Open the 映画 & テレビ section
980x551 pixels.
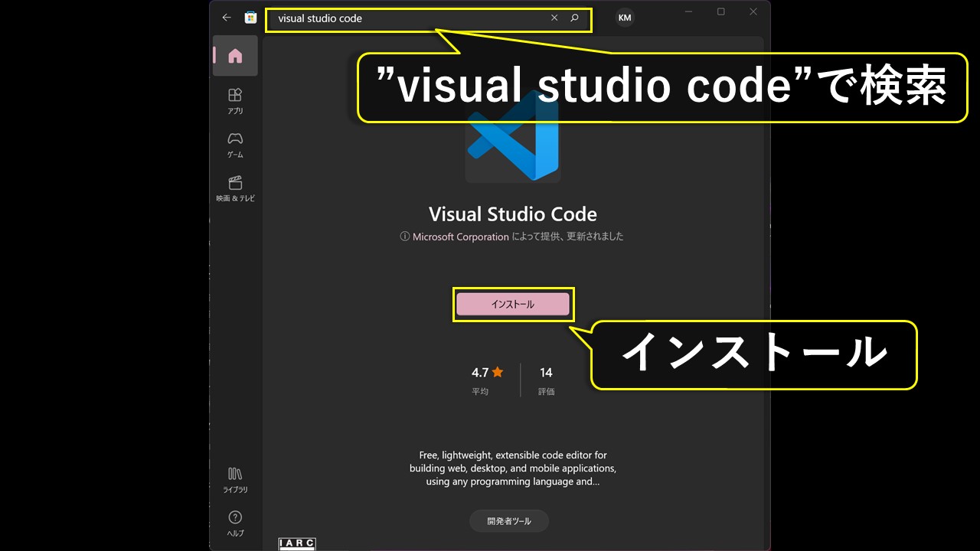(235, 188)
